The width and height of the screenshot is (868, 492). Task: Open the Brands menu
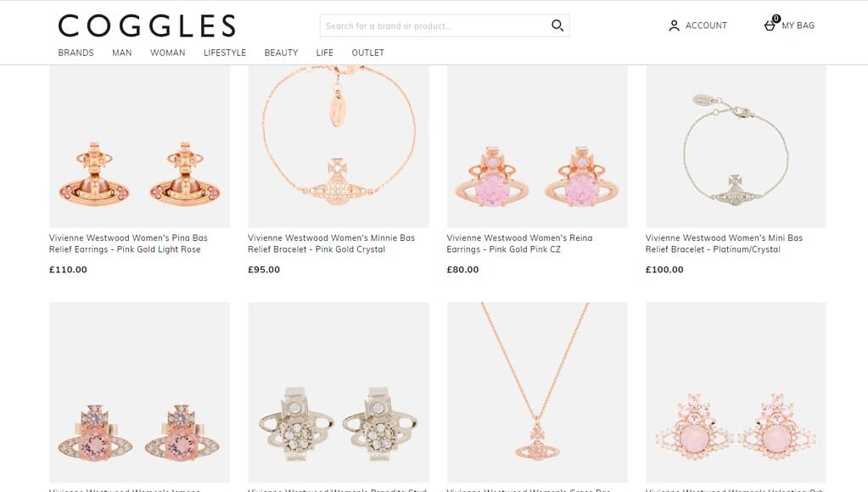click(x=76, y=53)
